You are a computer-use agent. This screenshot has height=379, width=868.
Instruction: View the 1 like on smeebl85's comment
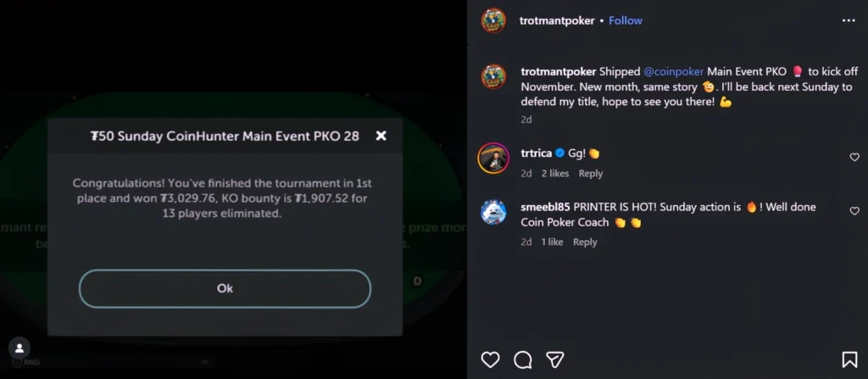tap(553, 242)
